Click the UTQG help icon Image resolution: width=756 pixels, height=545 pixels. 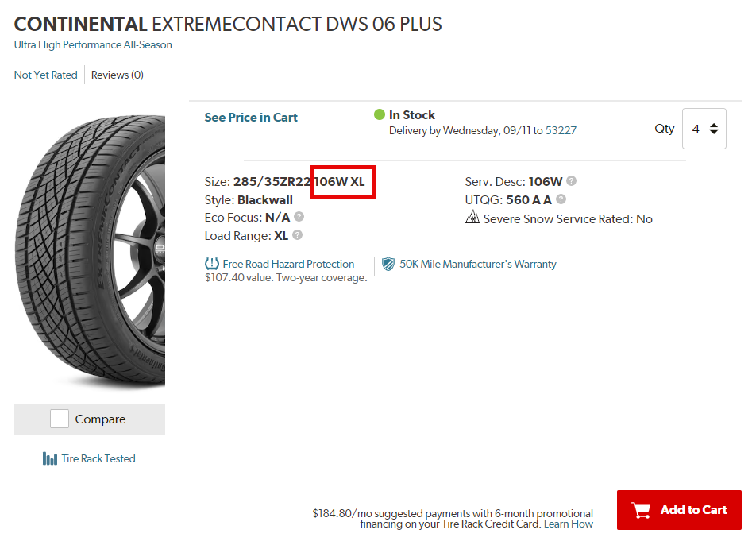click(561, 199)
